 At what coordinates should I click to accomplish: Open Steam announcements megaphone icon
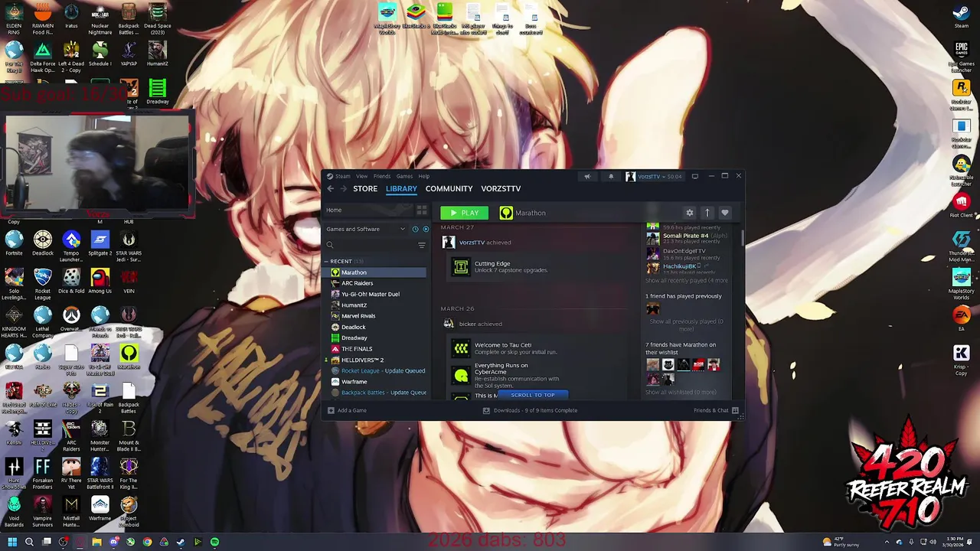tap(587, 177)
